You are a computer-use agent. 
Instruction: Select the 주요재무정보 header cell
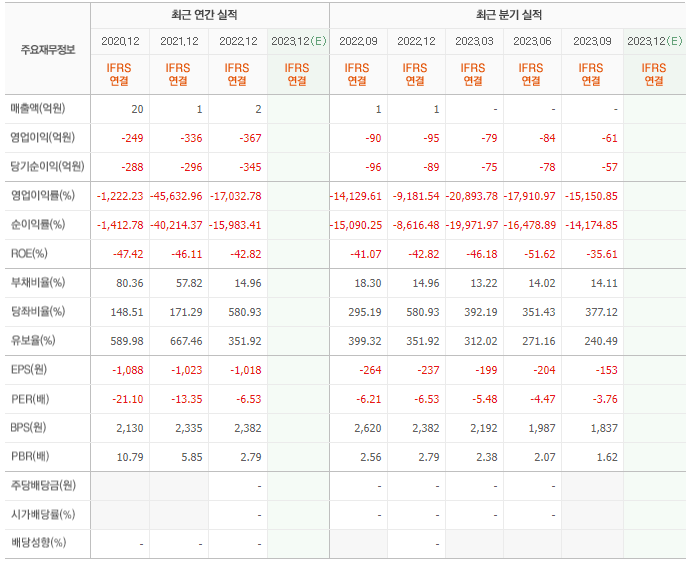click(48, 49)
